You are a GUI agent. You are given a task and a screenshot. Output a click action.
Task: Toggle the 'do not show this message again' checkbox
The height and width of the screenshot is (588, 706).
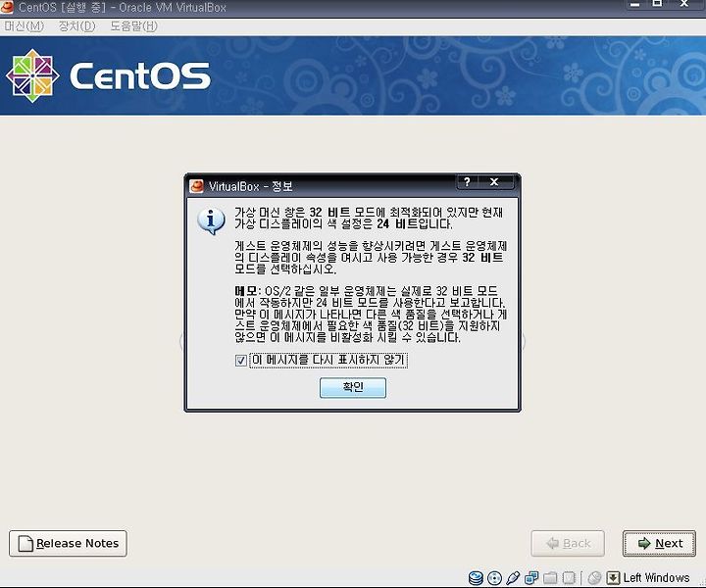(x=241, y=361)
